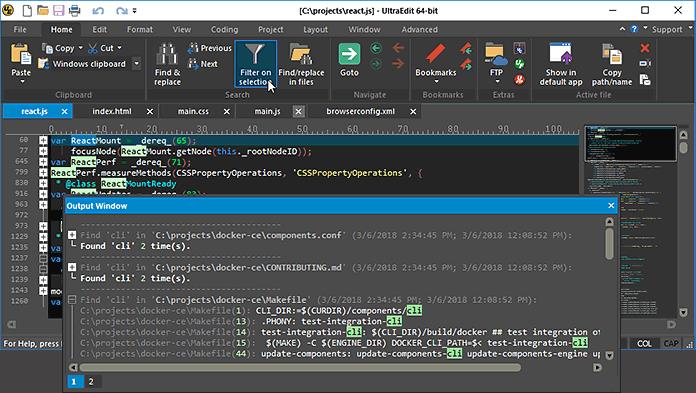Image resolution: width=696 pixels, height=393 pixels.
Task: Click rename active file icon
Action: [x=645, y=64]
